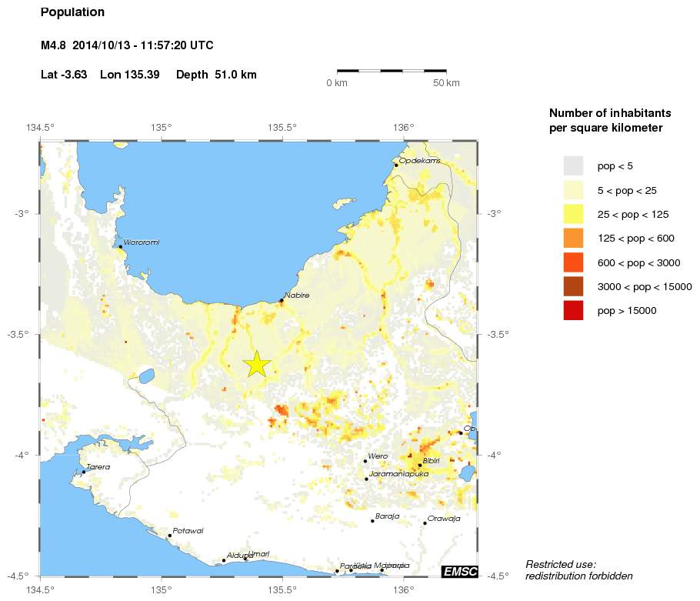This screenshot has width=700, height=601.
Task: Click the Tarera town marker
Action: pyautogui.click(x=84, y=472)
